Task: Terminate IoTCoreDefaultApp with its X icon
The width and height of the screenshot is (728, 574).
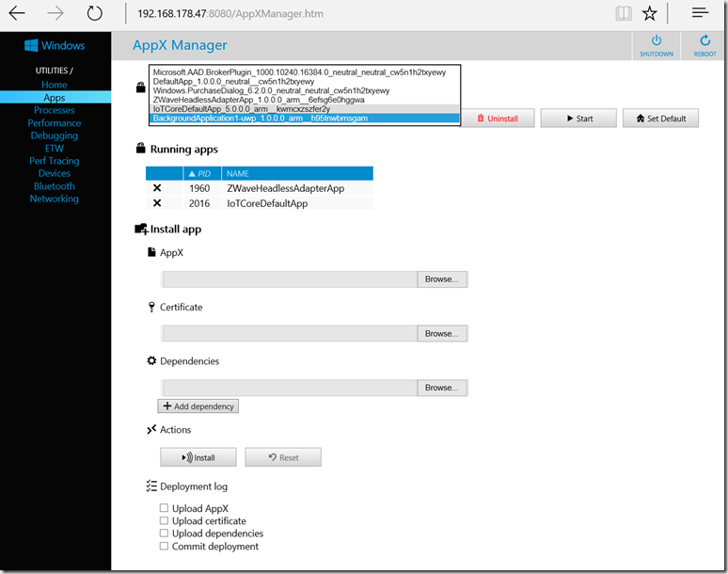Action: click(157, 203)
